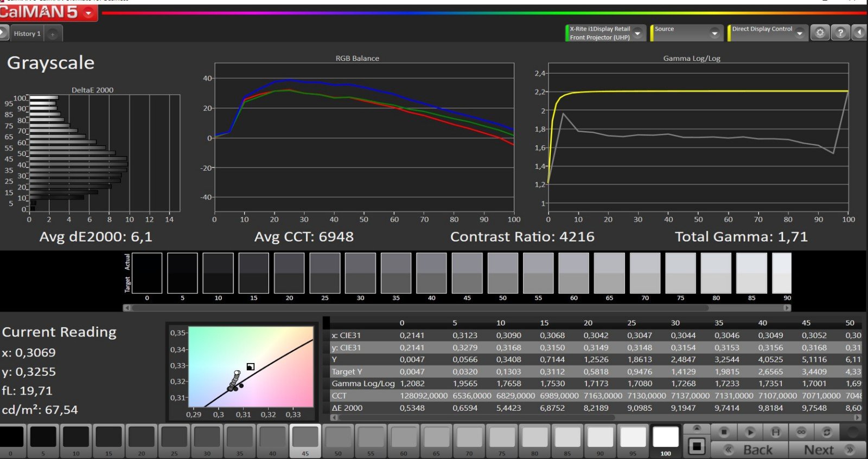This screenshot has height=459, width=868.
Task: Switch to the History 1 tab
Action: click(x=27, y=34)
